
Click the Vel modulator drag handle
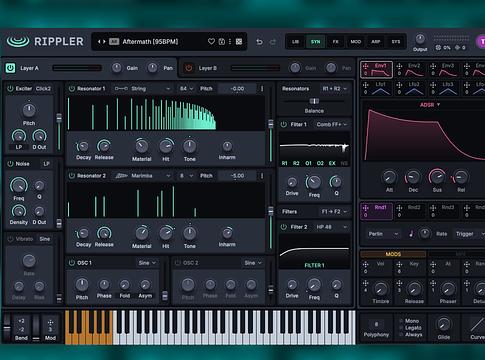pos(366,265)
